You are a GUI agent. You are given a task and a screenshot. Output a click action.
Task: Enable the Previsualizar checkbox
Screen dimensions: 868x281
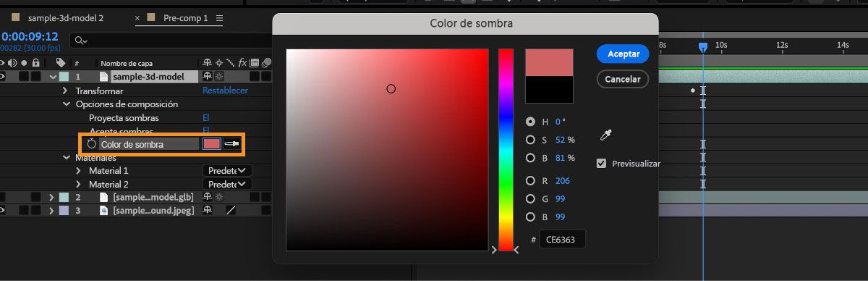(601, 164)
